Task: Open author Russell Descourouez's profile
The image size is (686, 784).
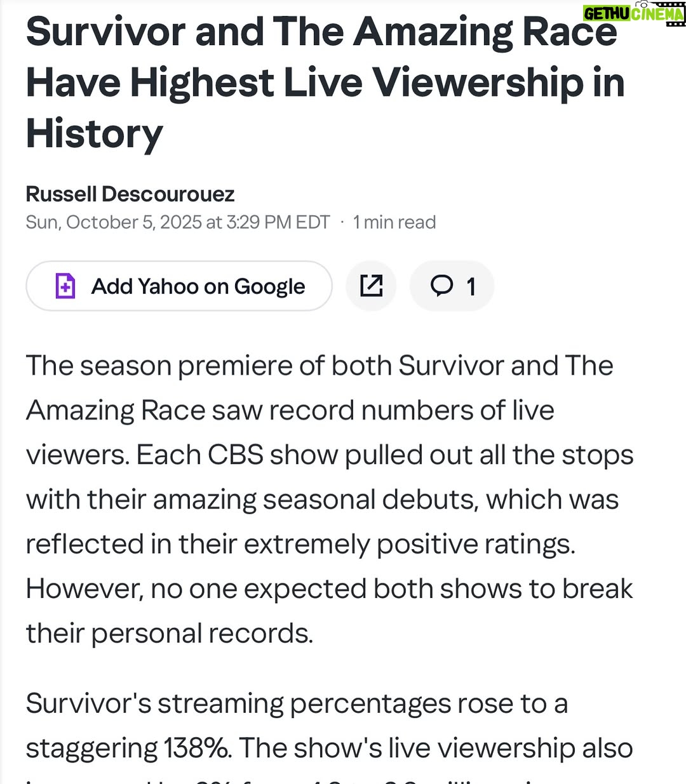Action: 130,194
